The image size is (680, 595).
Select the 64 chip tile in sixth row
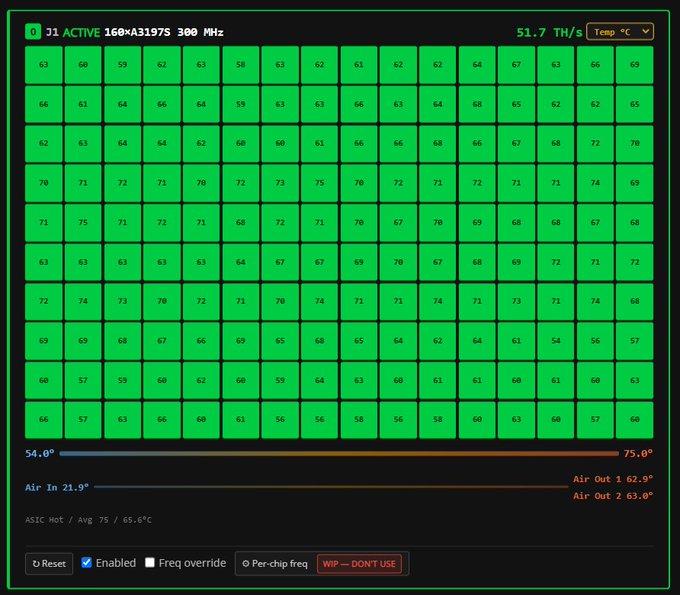(241, 262)
